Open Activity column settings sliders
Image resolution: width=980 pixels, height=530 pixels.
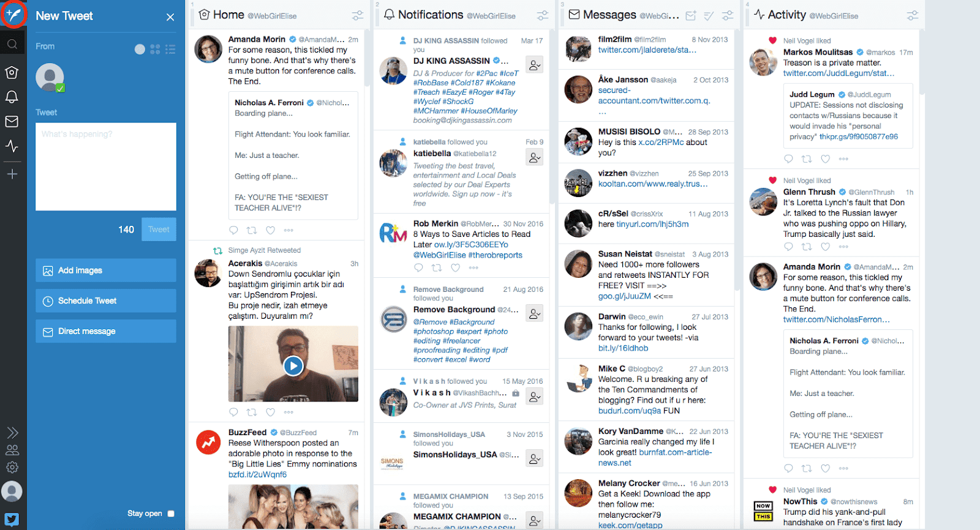tap(913, 15)
